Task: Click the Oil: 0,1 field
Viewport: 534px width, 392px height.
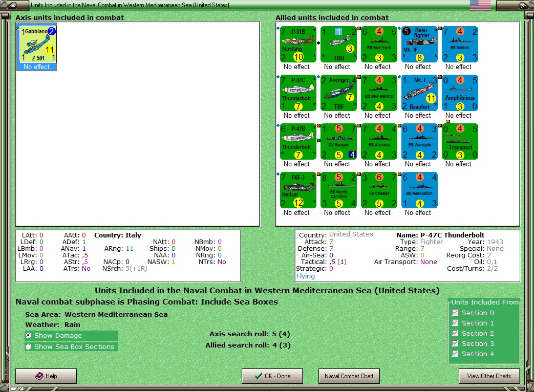Action: (485, 262)
